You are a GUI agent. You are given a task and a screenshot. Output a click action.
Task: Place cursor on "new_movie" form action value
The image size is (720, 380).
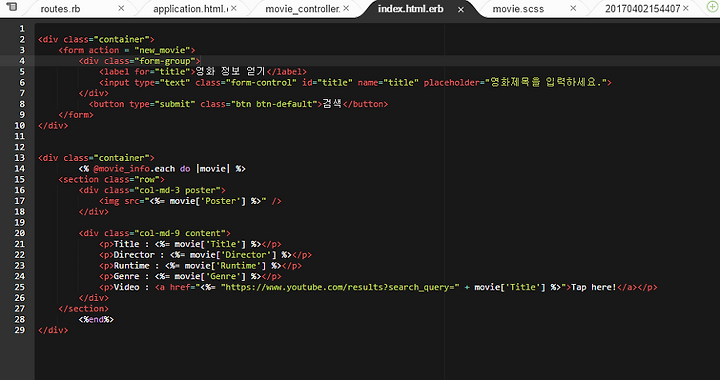(162, 50)
